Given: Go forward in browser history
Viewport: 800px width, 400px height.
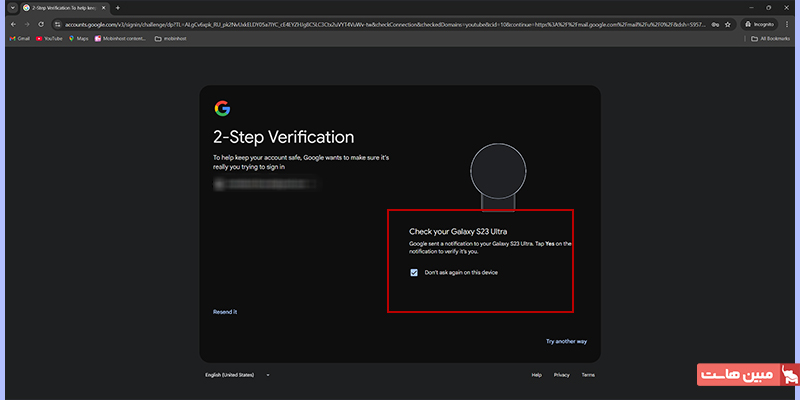Looking at the screenshot, I should (x=27, y=24).
